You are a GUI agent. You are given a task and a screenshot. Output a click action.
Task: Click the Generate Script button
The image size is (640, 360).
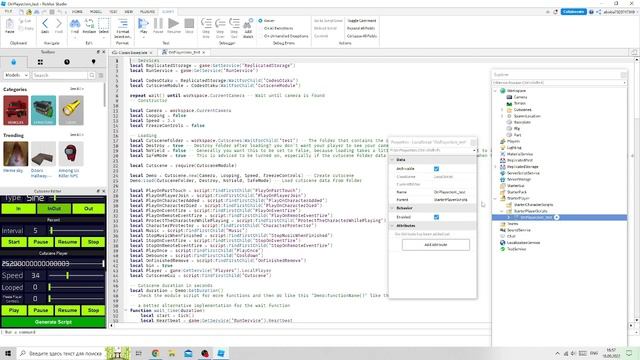(53, 322)
